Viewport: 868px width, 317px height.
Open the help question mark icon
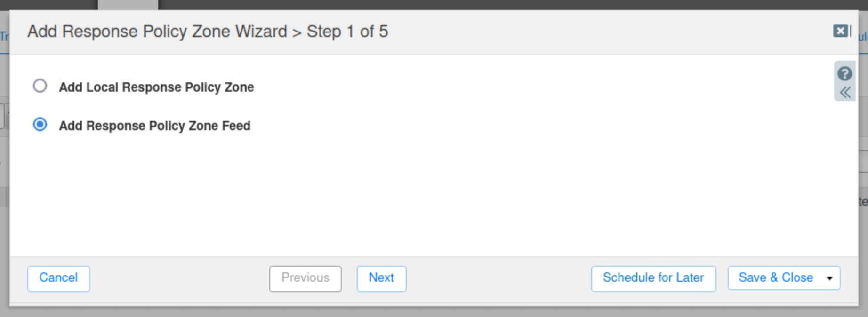click(x=844, y=73)
